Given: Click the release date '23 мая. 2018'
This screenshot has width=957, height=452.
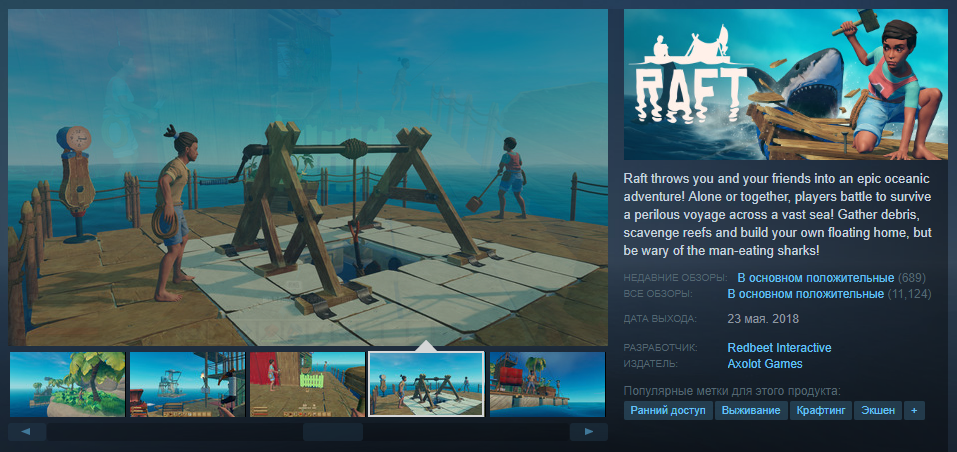Looking at the screenshot, I should point(763,319).
